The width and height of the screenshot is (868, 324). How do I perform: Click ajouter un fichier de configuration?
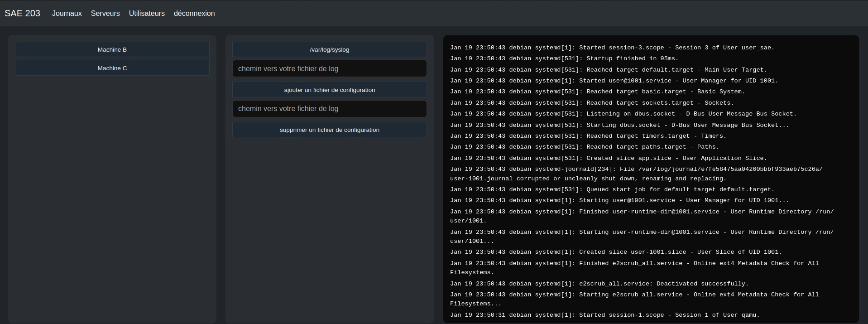pos(330,90)
